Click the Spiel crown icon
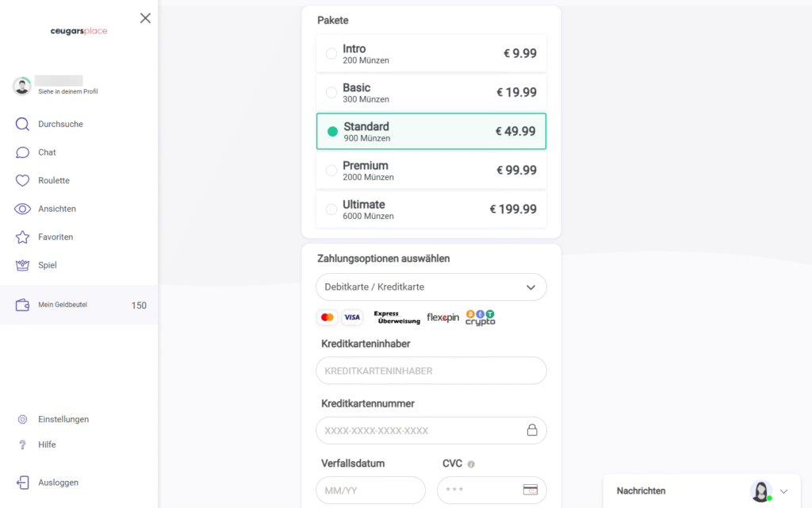 click(22, 265)
